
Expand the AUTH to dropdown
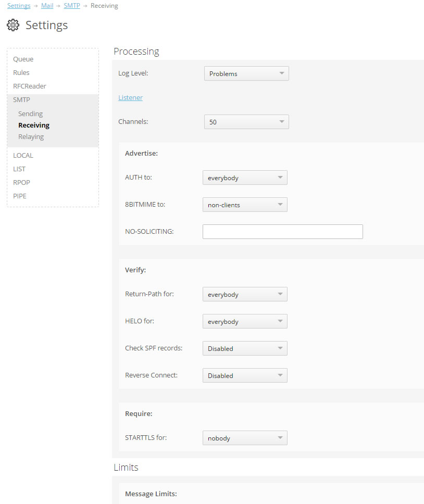pyautogui.click(x=245, y=178)
